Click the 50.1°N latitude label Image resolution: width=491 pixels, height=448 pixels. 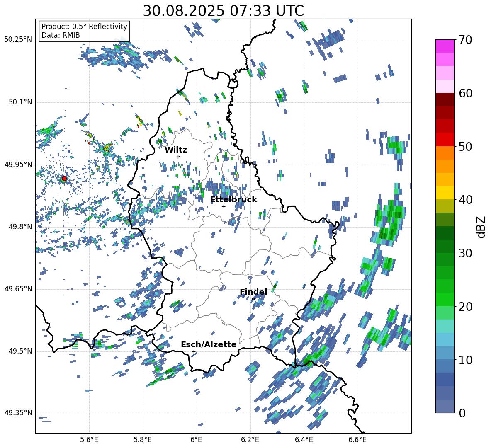(x=20, y=102)
